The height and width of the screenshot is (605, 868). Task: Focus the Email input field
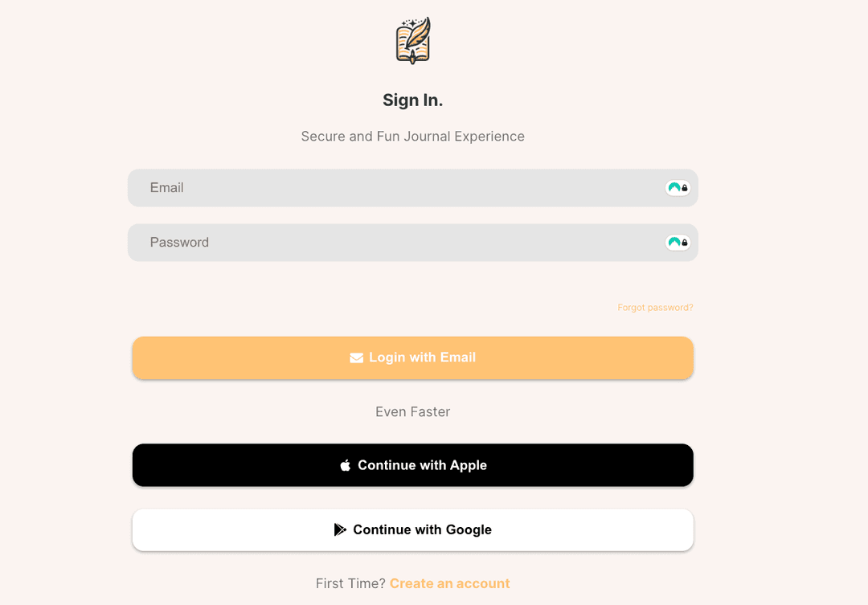pyautogui.click(x=394, y=188)
